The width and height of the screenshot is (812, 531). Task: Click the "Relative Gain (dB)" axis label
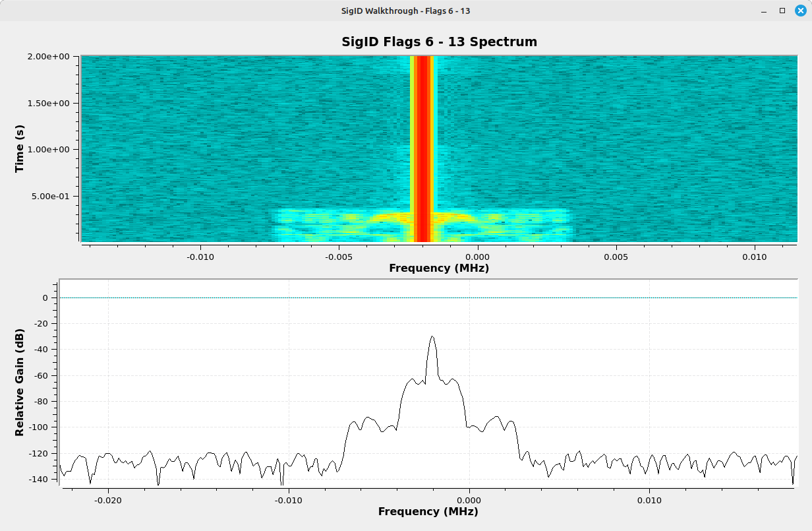(20, 383)
